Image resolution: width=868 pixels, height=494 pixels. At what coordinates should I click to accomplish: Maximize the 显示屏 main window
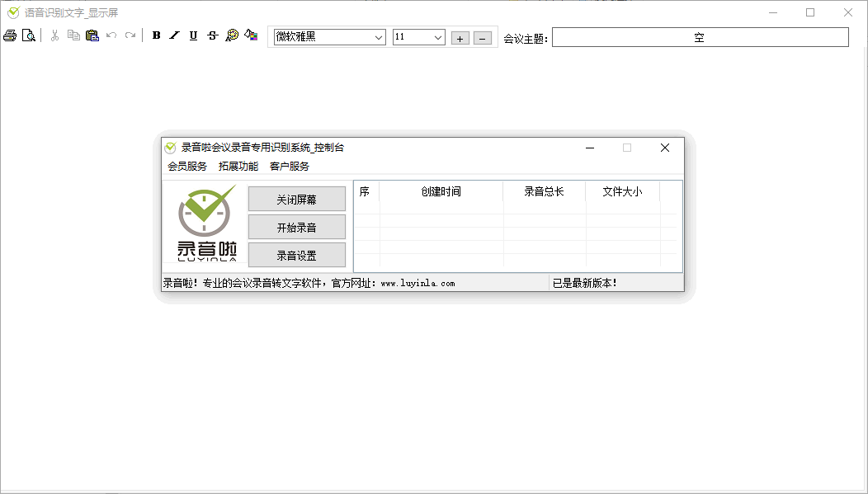810,12
